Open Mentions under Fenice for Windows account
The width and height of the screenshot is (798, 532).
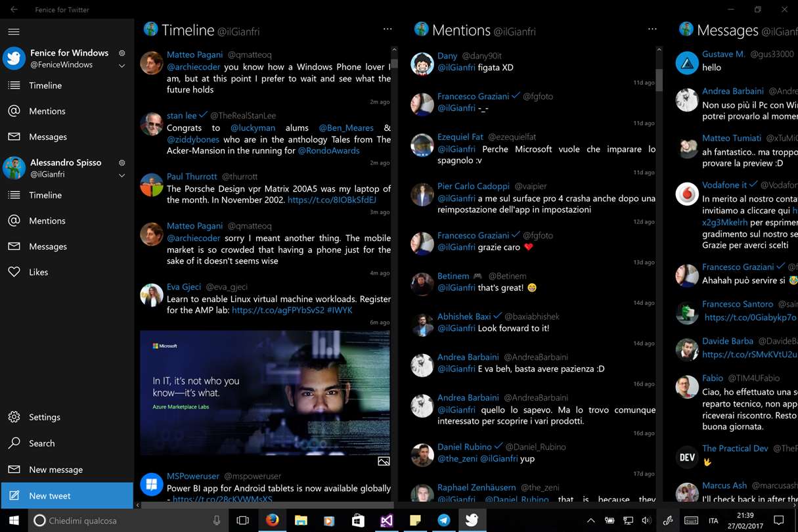67,111
